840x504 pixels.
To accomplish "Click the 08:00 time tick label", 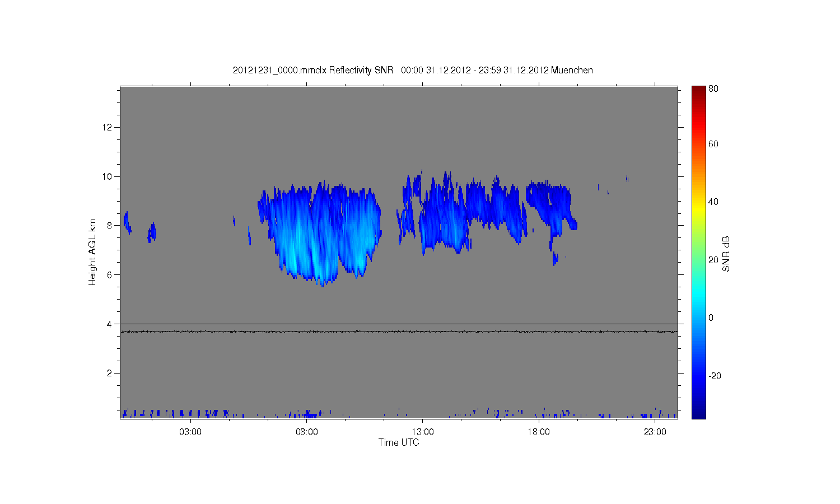I will [307, 432].
